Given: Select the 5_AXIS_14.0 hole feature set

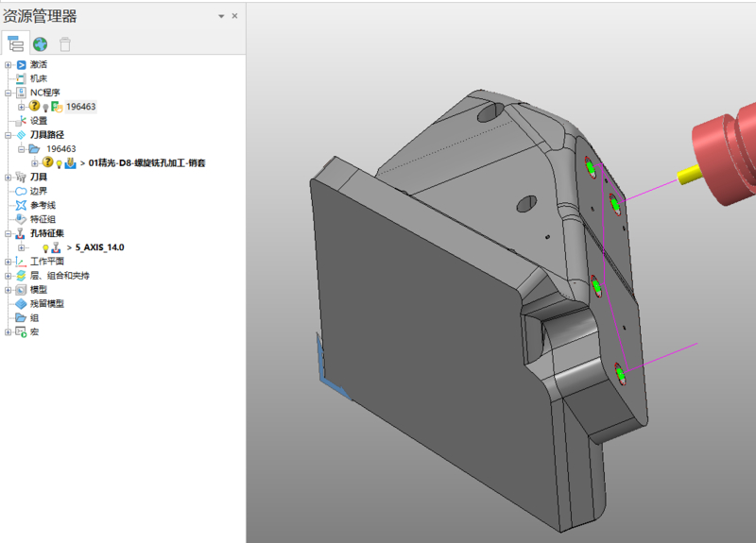Looking at the screenshot, I should [99, 247].
